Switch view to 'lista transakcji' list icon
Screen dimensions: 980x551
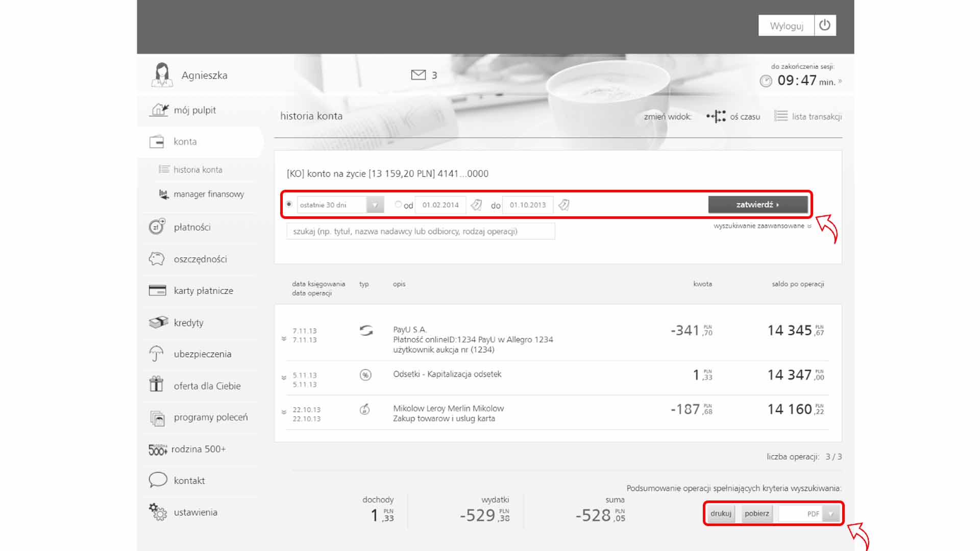[780, 116]
